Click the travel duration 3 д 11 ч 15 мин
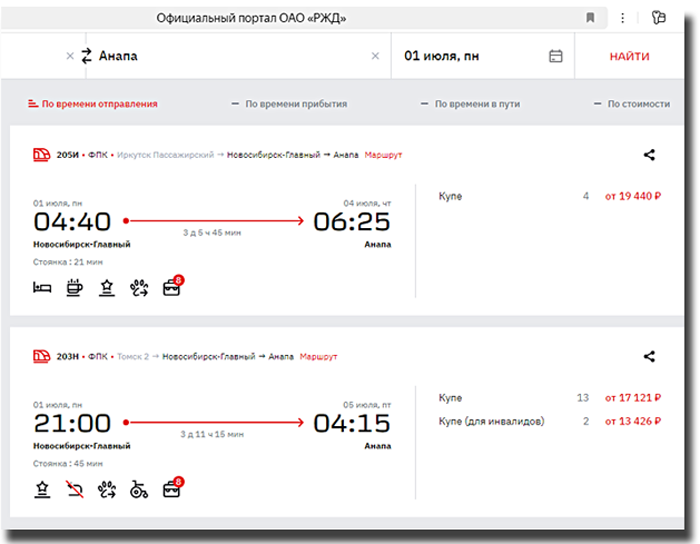Viewport: 700px width, 544px height. pos(212,434)
